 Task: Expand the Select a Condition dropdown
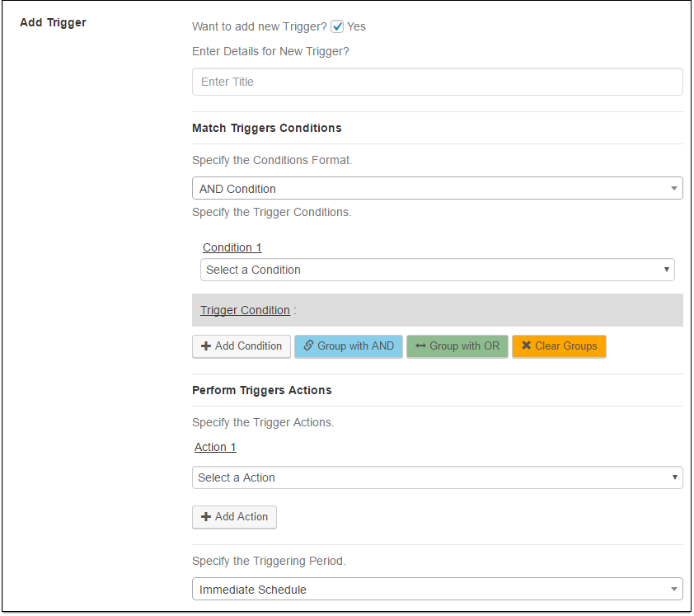[437, 270]
